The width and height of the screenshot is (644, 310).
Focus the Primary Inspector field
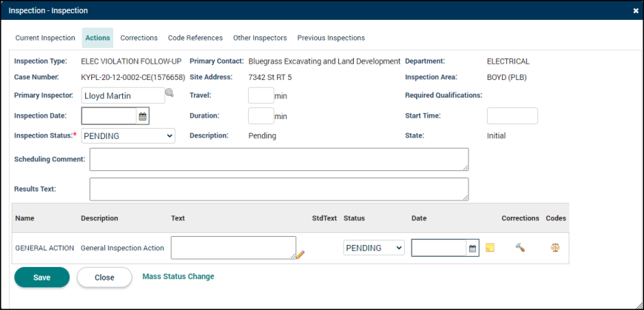click(123, 95)
